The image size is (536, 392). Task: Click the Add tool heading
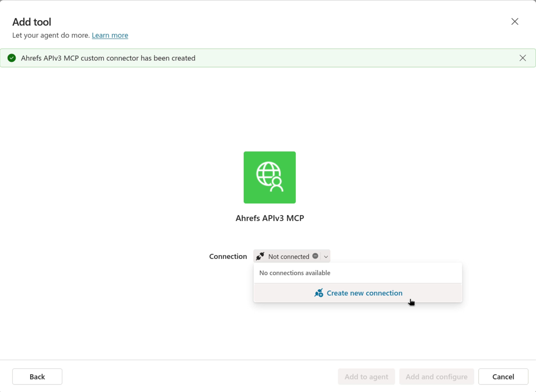[x=32, y=22]
